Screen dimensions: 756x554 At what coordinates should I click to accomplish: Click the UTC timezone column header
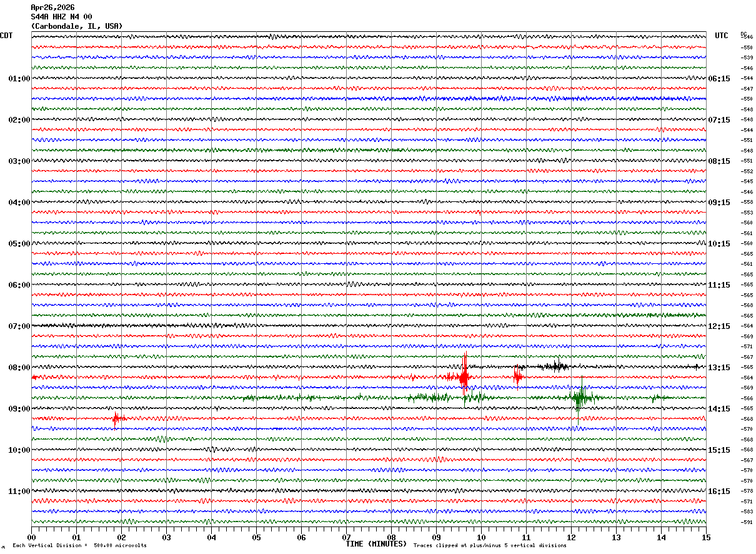(x=722, y=36)
